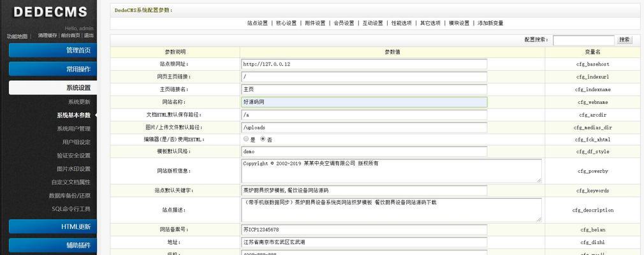Image resolution: width=644 pixels, height=255 pixels.
Task: Click the cfg_medias_dir variable name
Action: tap(592, 127)
